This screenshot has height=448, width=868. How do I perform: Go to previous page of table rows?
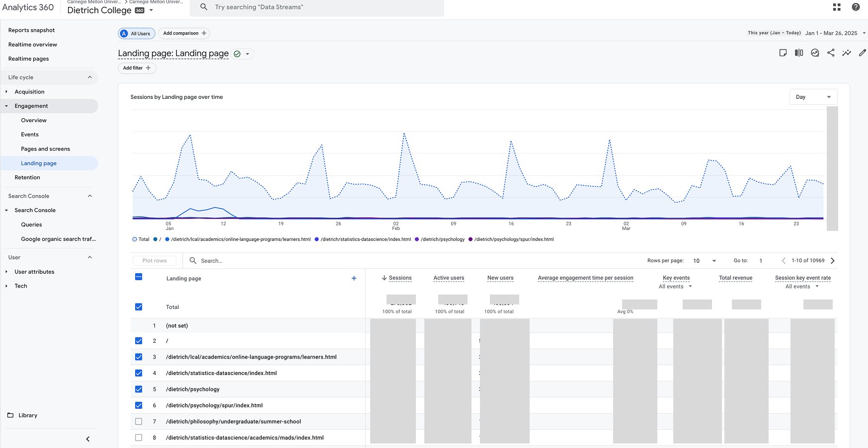coord(784,261)
